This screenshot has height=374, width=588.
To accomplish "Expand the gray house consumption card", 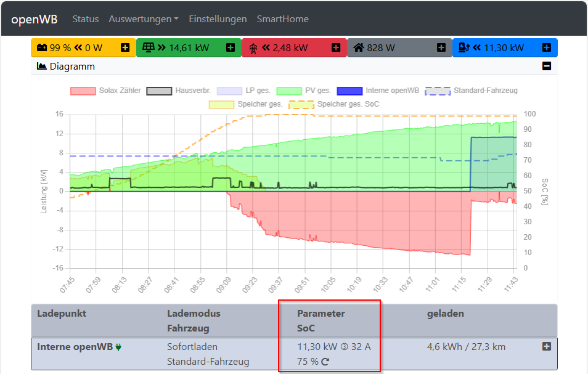I will [441, 47].
